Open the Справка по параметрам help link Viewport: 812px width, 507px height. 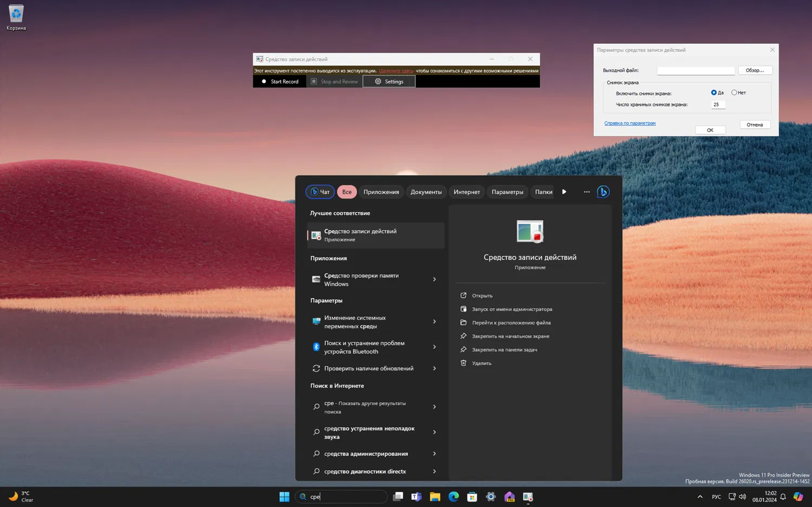[630, 123]
